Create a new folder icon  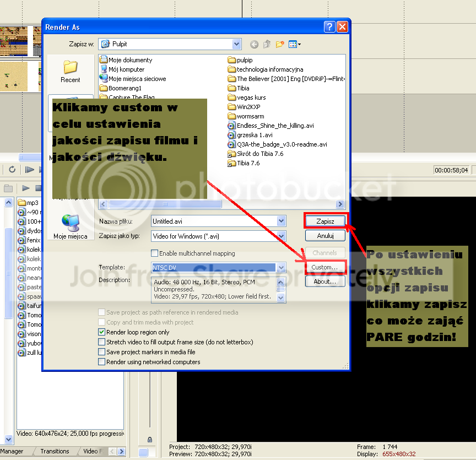point(280,44)
